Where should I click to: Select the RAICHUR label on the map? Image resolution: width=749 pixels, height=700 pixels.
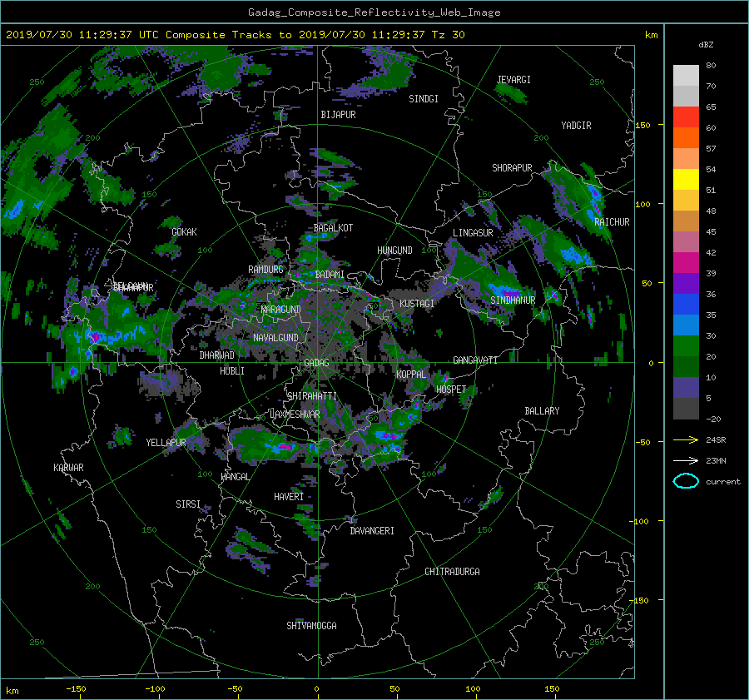pos(612,222)
